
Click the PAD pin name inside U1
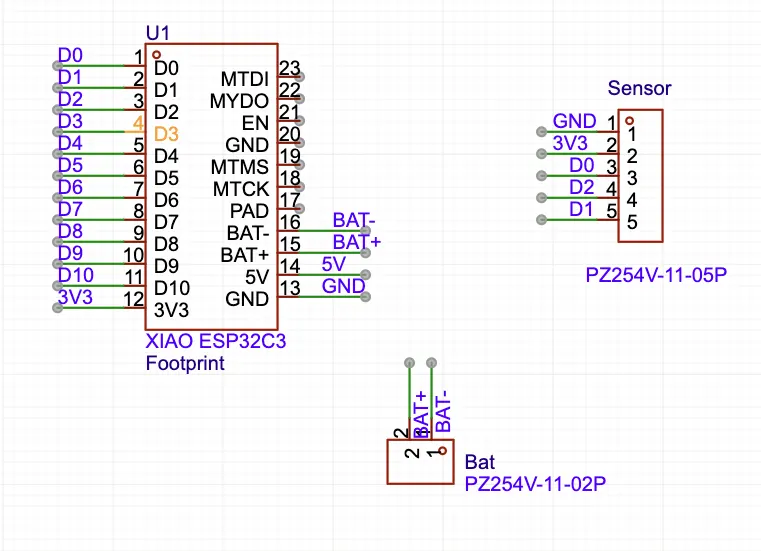[x=249, y=211]
